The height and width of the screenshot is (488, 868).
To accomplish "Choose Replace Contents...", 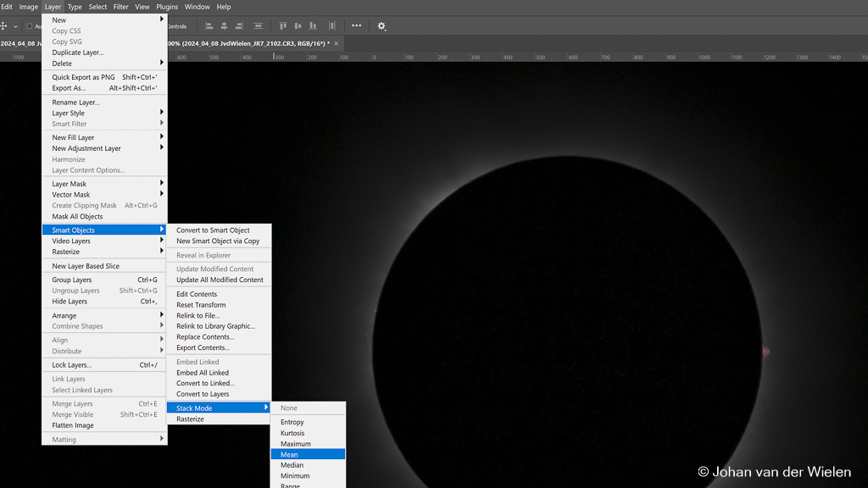I will coord(220,337).
